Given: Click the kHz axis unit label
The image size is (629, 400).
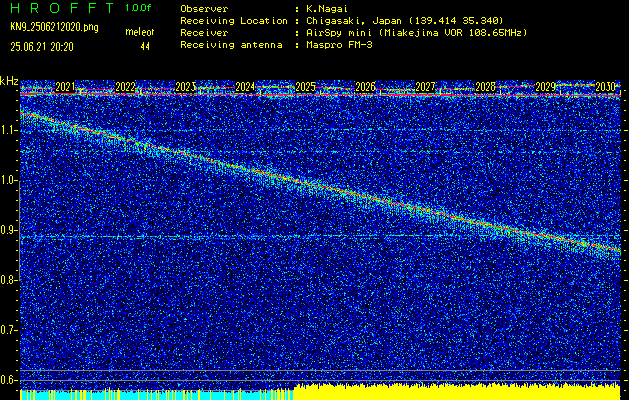Looking at the screenshot, I should coord(9,81).
